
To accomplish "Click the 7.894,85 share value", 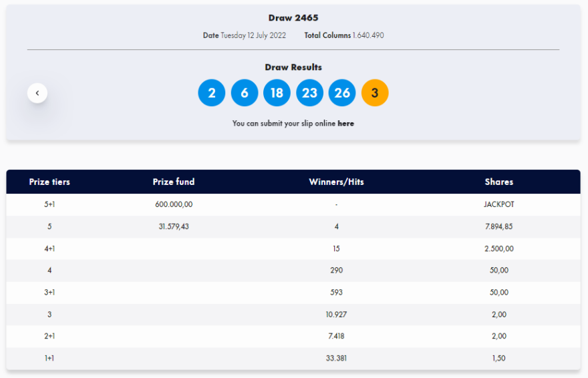I will pos(499,226).
